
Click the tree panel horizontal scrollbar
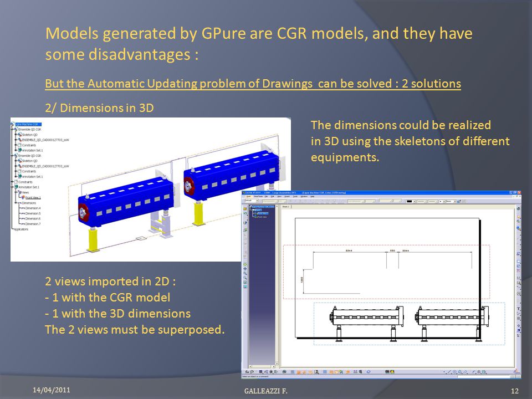(x=262, y=366)
